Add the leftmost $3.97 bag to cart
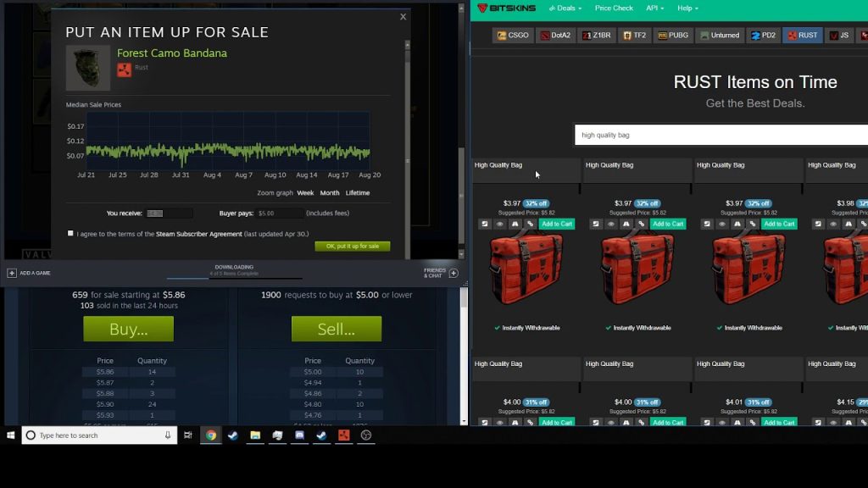Viewport: 868px width, 488px height. click(x=557, y=224)
